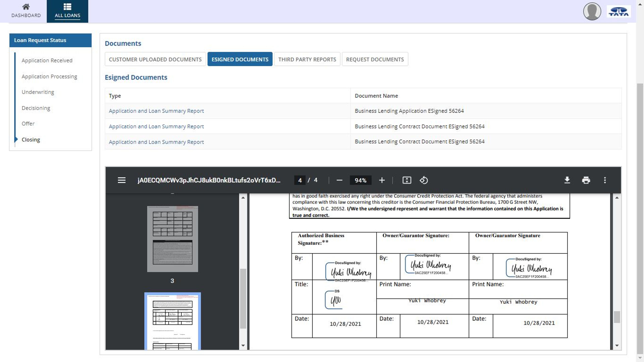
Task: Open the All Loans grid icon
Action: (67, 7)
